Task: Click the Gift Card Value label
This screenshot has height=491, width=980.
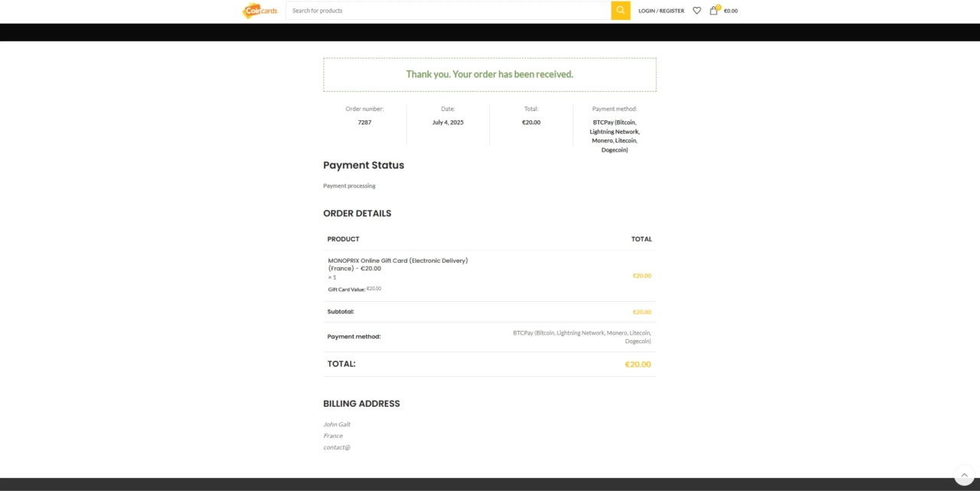Action: point(346,290)
